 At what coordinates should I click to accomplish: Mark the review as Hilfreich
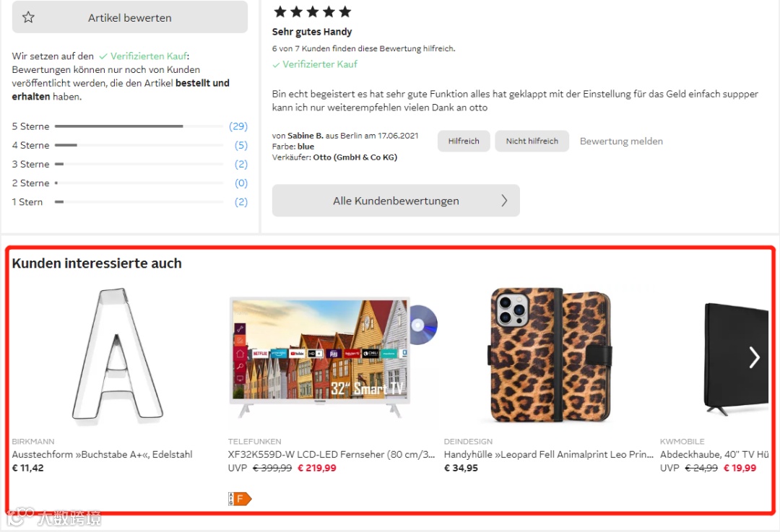click(464, 141)
